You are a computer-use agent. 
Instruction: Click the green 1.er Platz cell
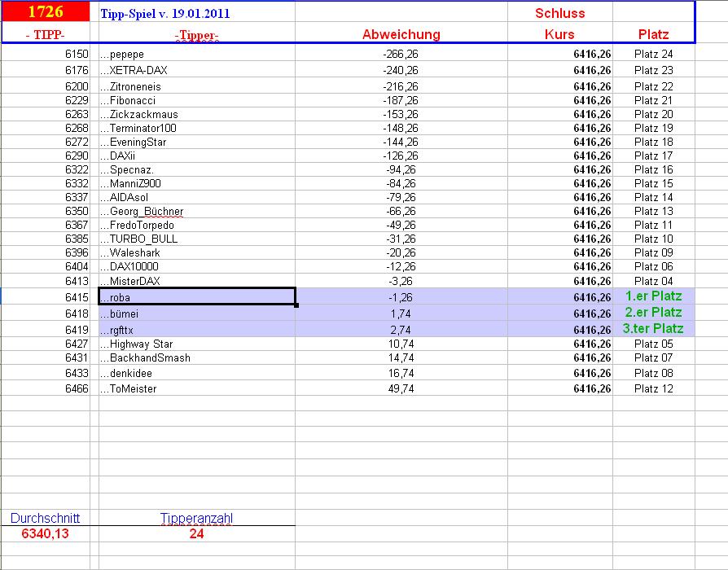653,296
